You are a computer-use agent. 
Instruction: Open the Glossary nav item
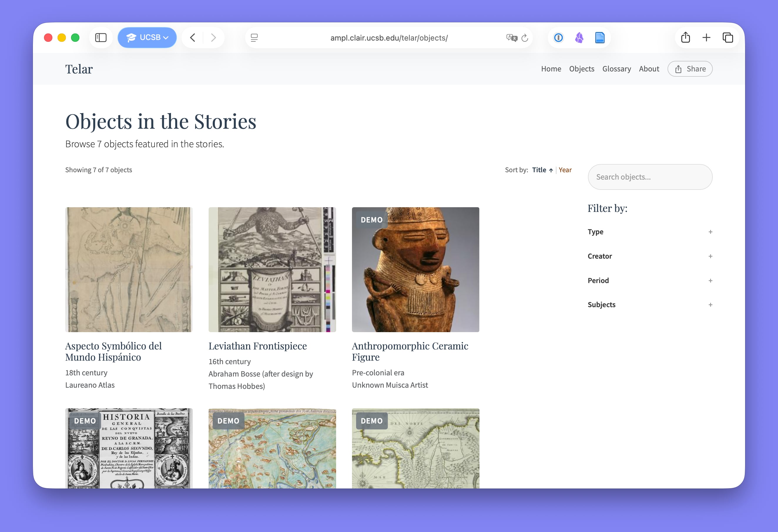pyautogui.click(x=616, y=69)
